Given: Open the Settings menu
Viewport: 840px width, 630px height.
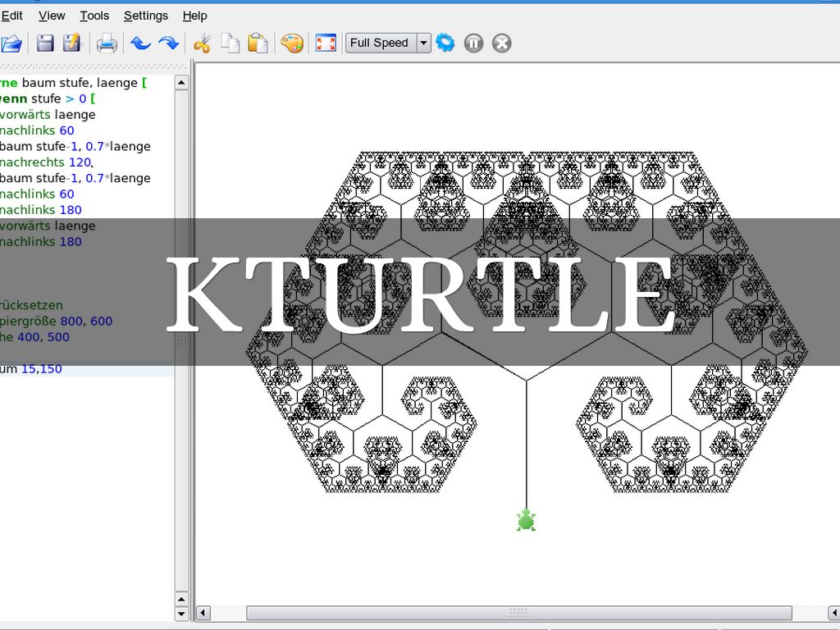Looking at the screenshot, I should (145, 16).
